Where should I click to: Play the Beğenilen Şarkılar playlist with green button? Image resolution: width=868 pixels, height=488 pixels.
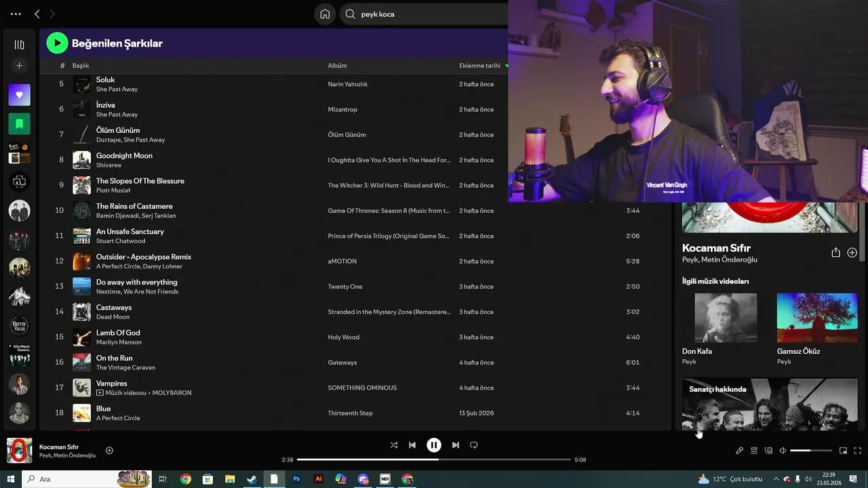pos(57,43)
